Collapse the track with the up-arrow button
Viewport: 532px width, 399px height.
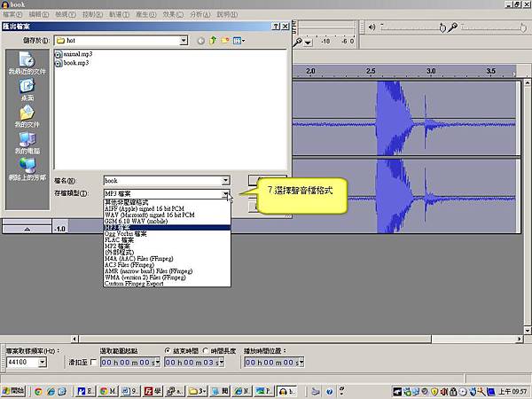pos(27,230)
